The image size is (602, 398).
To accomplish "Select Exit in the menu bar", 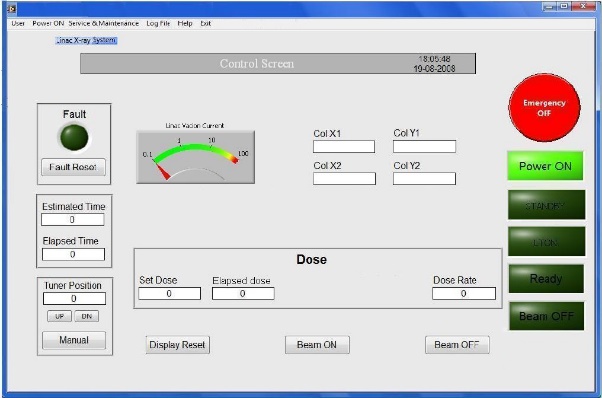I will 205,23.
